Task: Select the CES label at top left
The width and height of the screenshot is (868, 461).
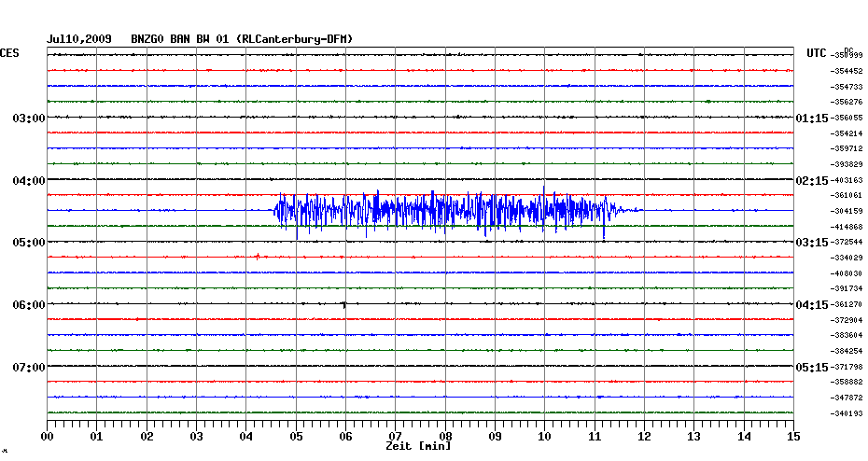Action: point(9,54)
